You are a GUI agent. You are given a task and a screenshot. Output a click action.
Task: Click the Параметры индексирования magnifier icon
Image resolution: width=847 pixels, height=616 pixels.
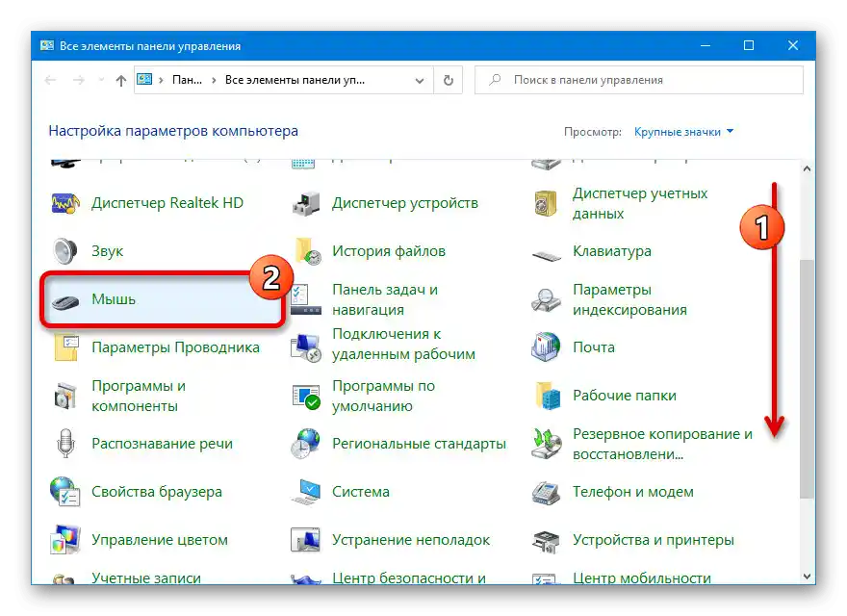tap(546, 300)
